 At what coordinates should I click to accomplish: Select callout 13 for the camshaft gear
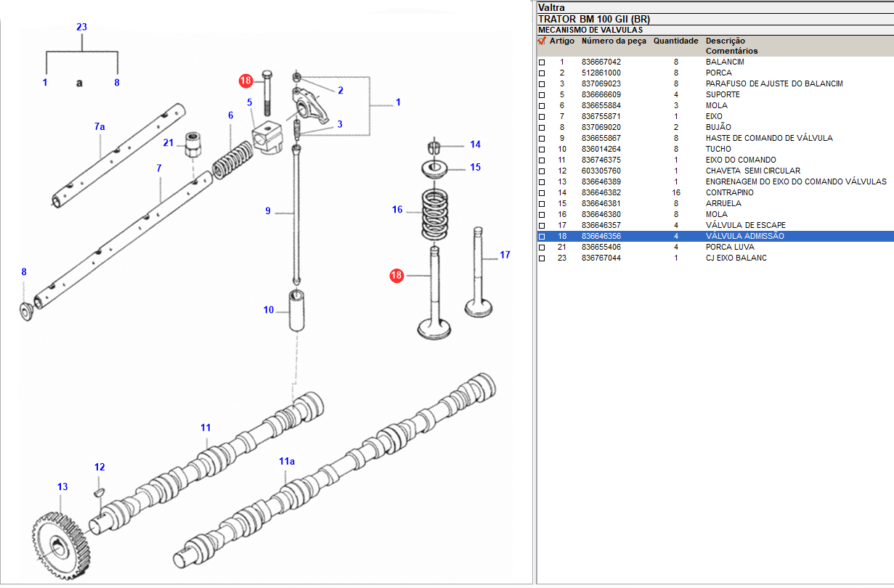click(x=62, y=486)
